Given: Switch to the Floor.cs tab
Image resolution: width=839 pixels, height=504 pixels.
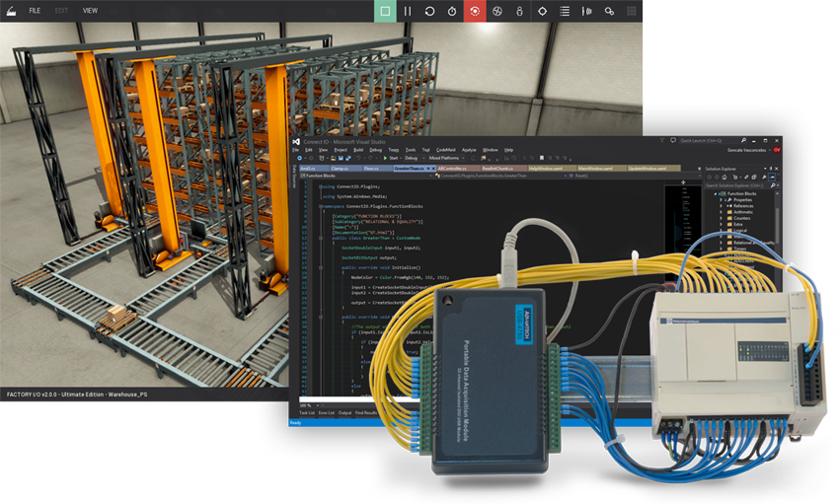Looking at the screenshot, I should click(378, 169).
